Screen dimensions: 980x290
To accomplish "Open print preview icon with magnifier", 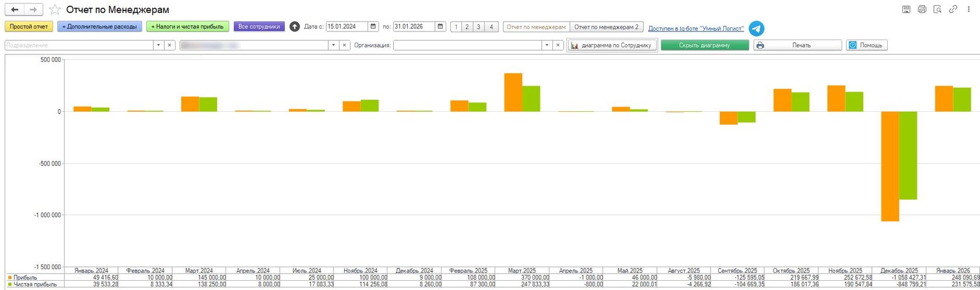I will (937, 9).
